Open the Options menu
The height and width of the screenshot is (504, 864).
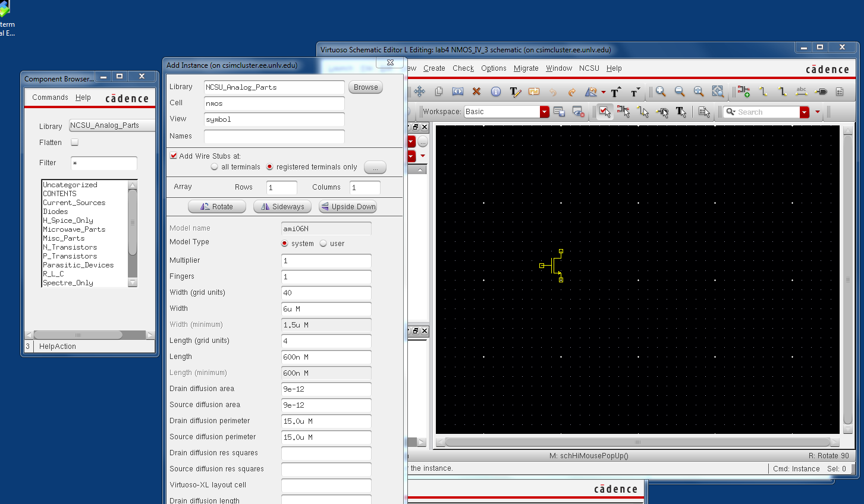(494, 68)
